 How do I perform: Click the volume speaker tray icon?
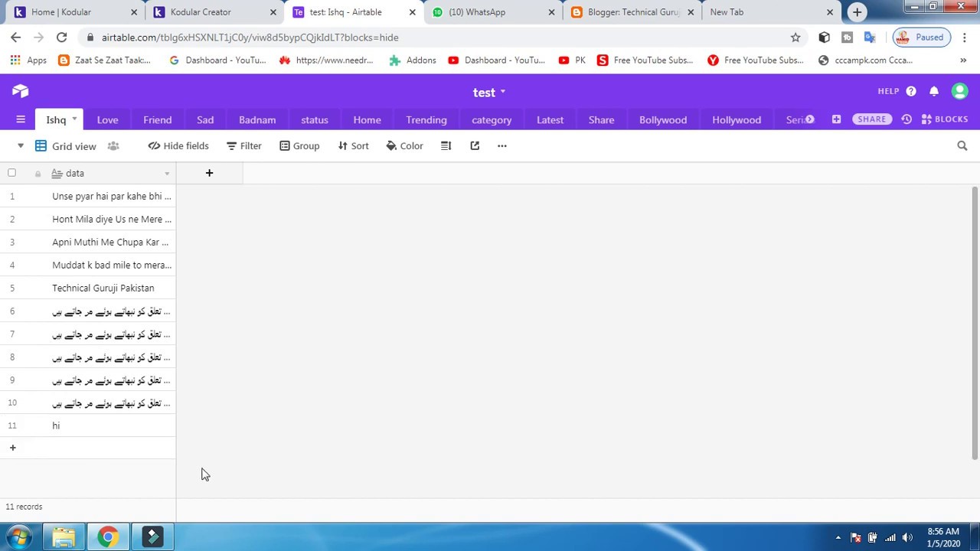(907, 537)
